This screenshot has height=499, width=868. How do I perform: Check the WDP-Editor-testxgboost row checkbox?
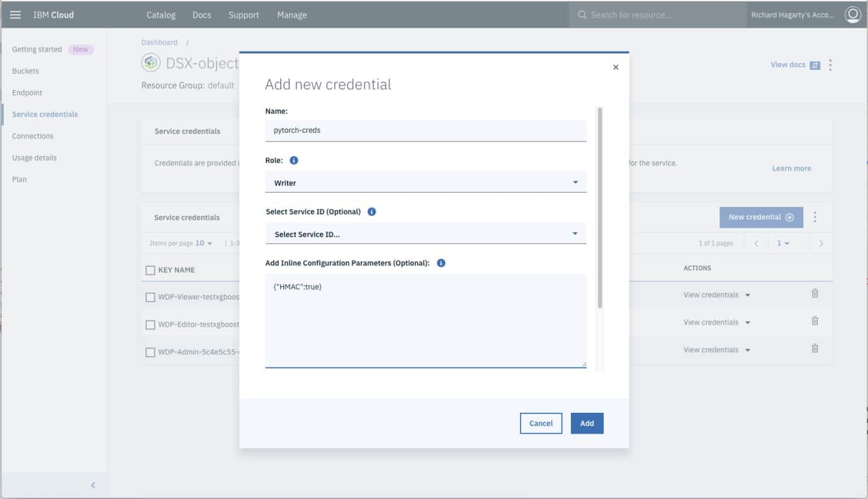[x=150, y=325]
